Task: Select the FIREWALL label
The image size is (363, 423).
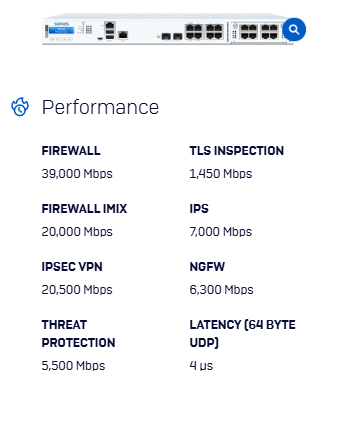Action: 71,151
